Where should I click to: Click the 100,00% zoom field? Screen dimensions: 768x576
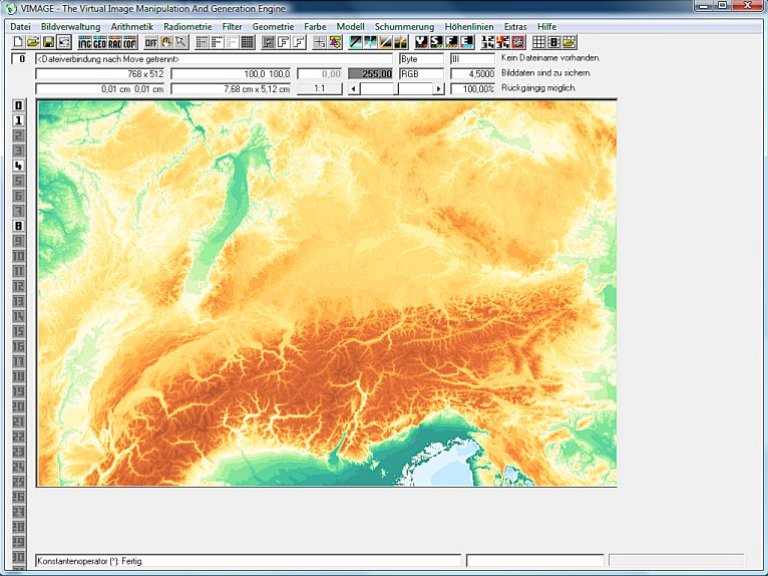pos(472,89)
